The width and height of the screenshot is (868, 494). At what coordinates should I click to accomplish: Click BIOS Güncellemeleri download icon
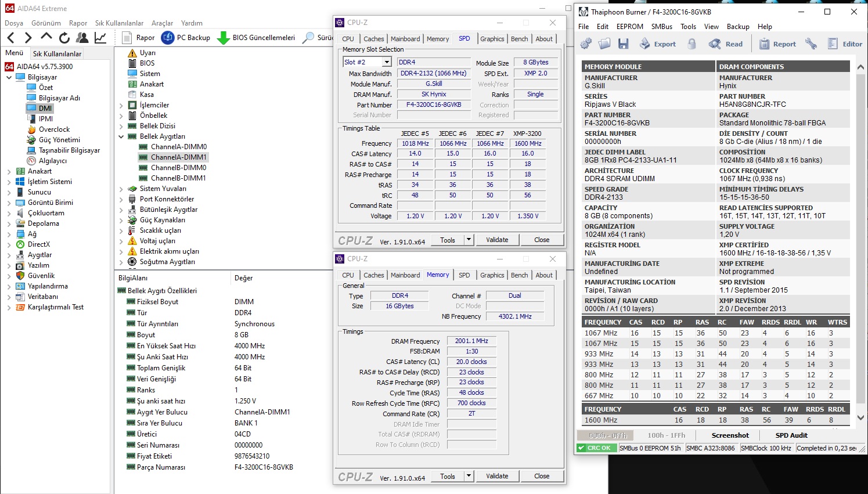[x=223, y=38]
